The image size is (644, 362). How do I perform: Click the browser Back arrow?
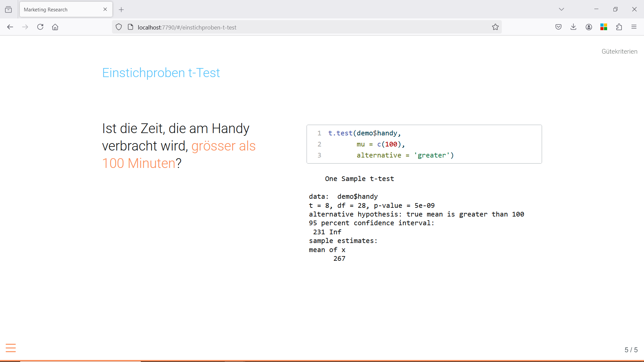10,27
